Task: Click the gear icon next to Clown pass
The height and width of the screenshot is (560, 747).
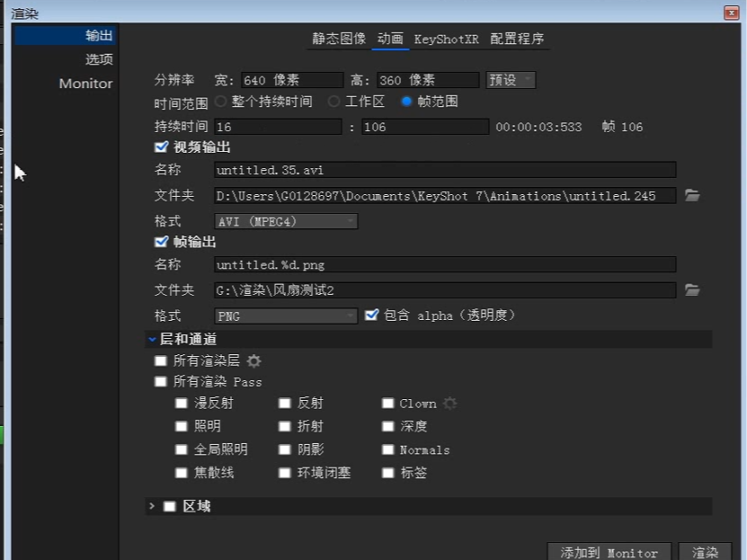Action: click(x=449, y=404)
